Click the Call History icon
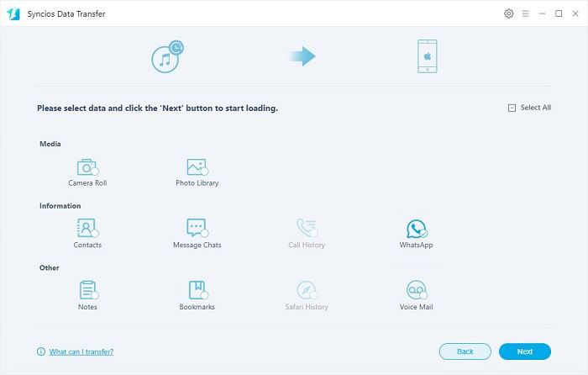 (307, 228)
